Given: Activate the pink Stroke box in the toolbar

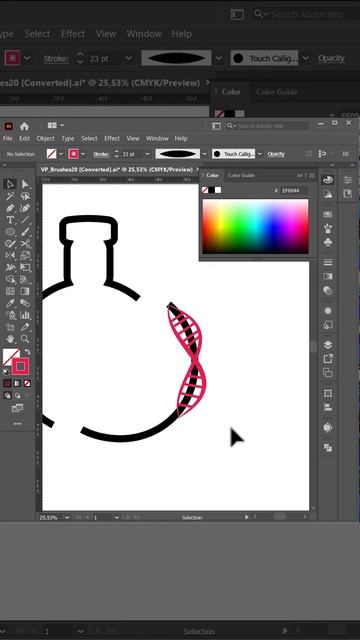Looking at the screenshot, I should (20, 367).
